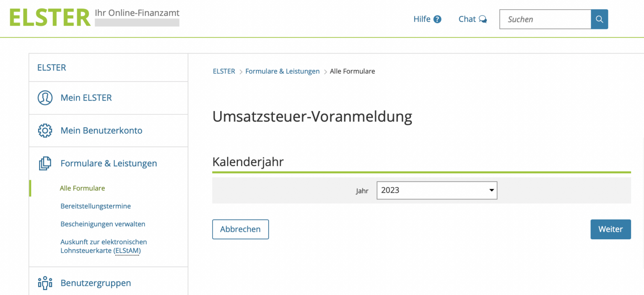Click the Formulare & Leistungen documents icon
The width and height of the screenshot is (644, 295).
[x=45, y=163]
